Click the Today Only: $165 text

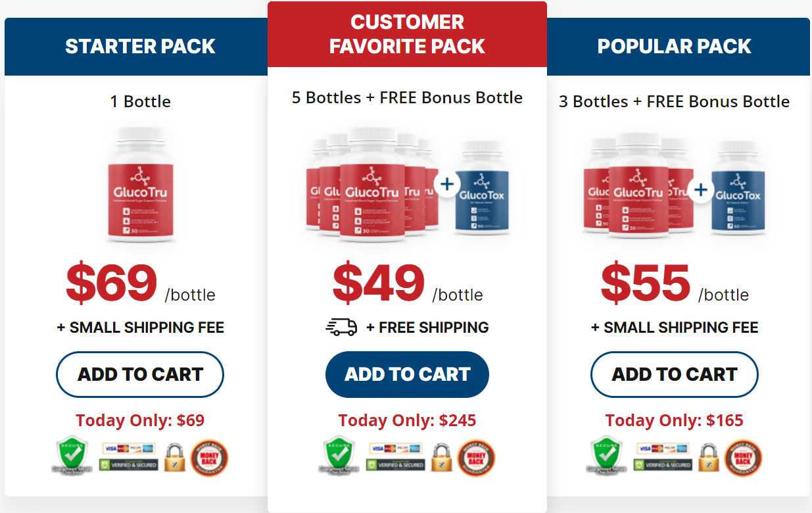pyautogui.click(x=674, y=420)
